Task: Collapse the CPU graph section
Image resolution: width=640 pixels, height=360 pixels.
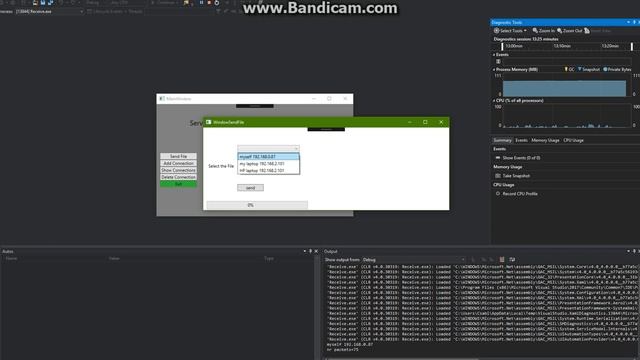Action: pyautogui.click(x=494, y=100)
